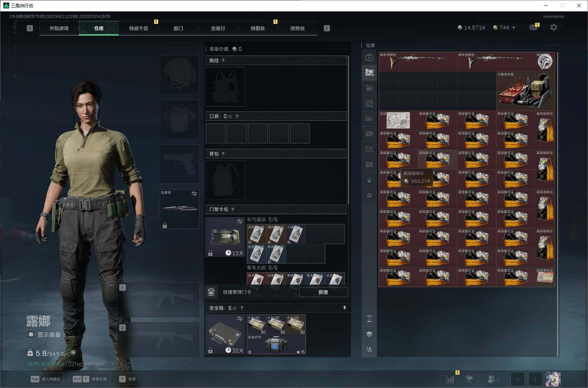The width and height of the screenshot is (588, 388).
Task: Open the 开始游戏 tab
Action: [59, 28]
